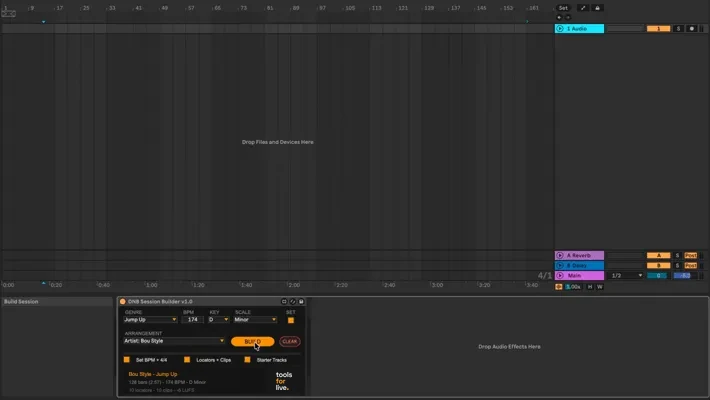The image size is (710, 400).
Task: Click the save preset icon in Session Builder title bar
Action: click(x=301, y=302)
